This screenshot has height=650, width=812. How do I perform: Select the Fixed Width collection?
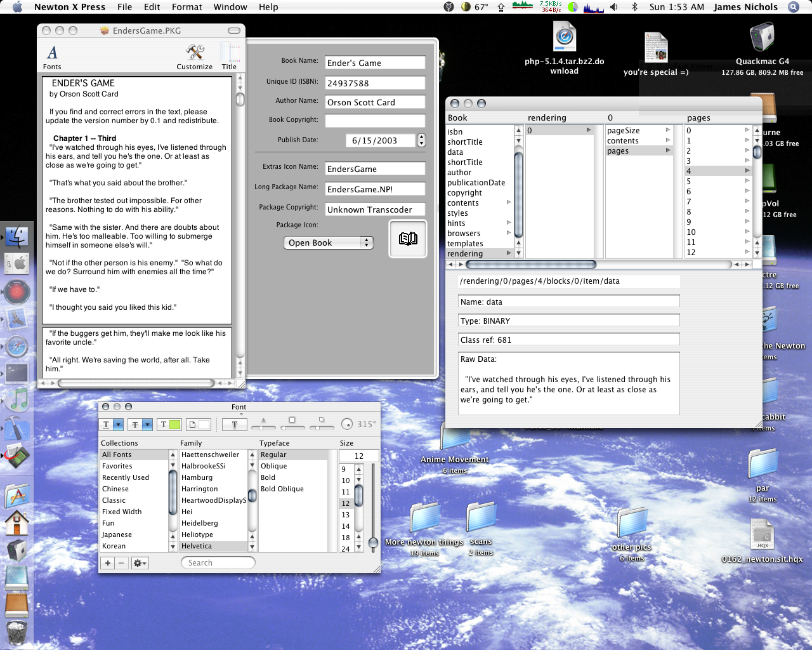point(134,512)
